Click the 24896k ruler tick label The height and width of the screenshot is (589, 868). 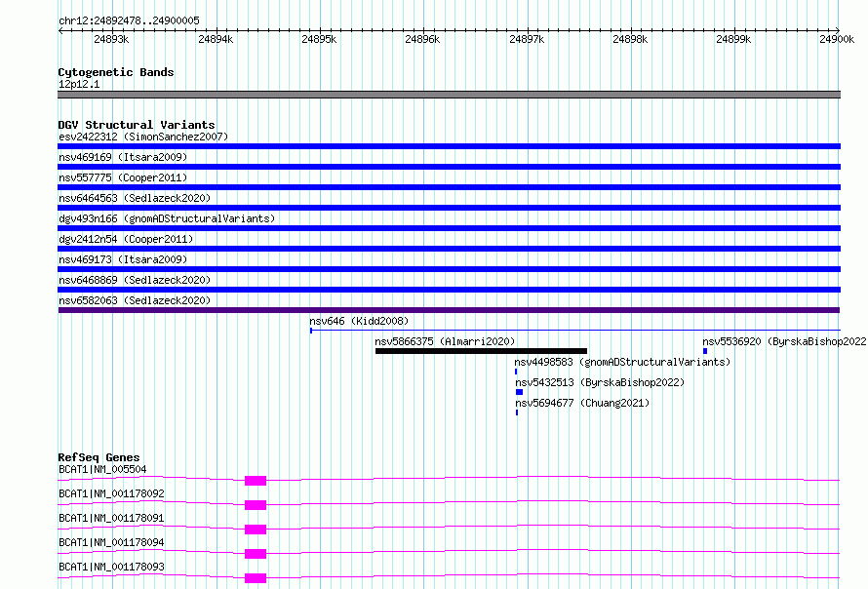coord(422,39)
